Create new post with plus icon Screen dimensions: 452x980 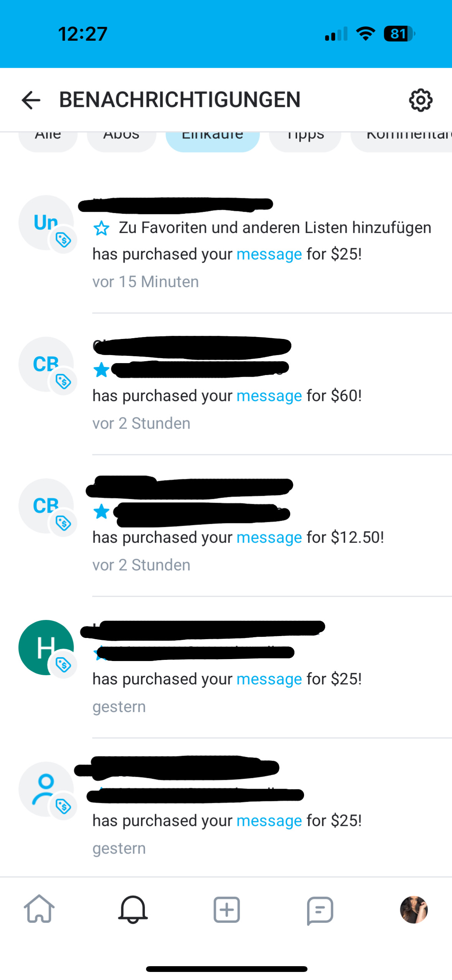coord(227,909)
